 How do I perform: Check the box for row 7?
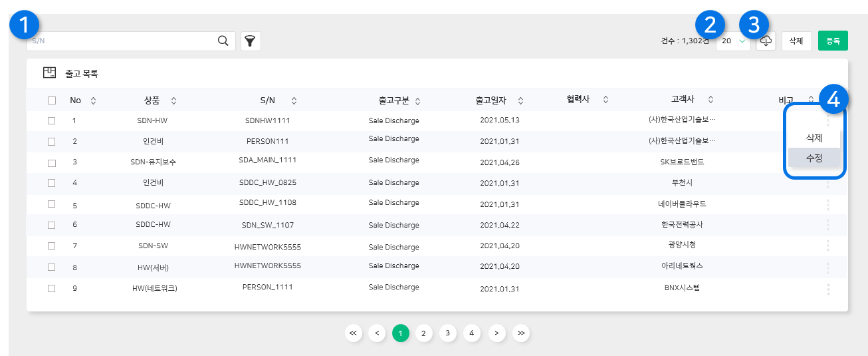click(52, 246)
